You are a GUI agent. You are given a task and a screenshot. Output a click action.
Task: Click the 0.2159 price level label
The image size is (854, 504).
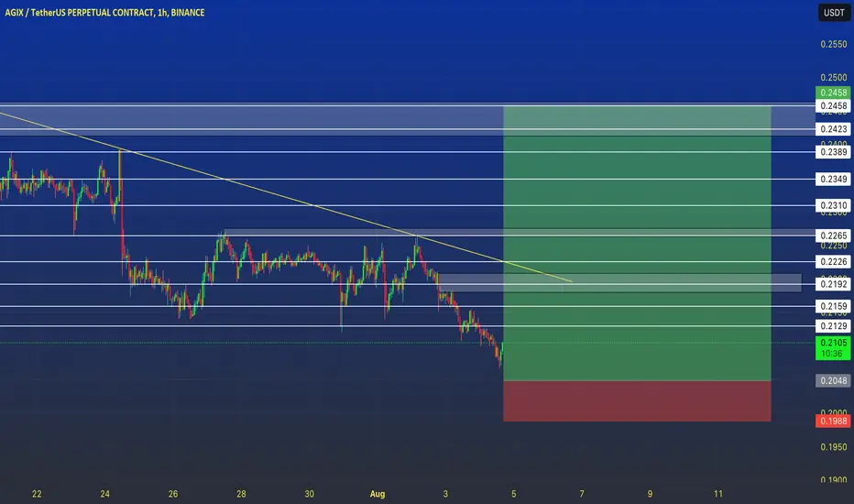833,306
